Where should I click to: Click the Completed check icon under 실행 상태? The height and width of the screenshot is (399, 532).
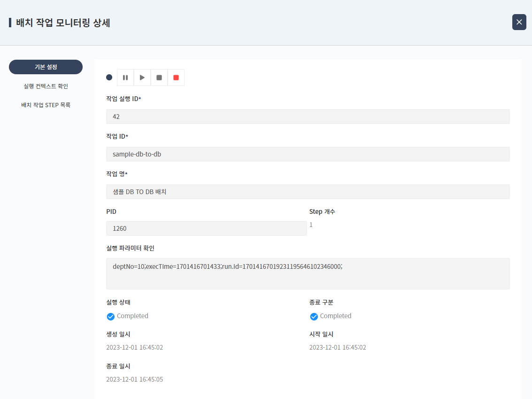[110, 316]
